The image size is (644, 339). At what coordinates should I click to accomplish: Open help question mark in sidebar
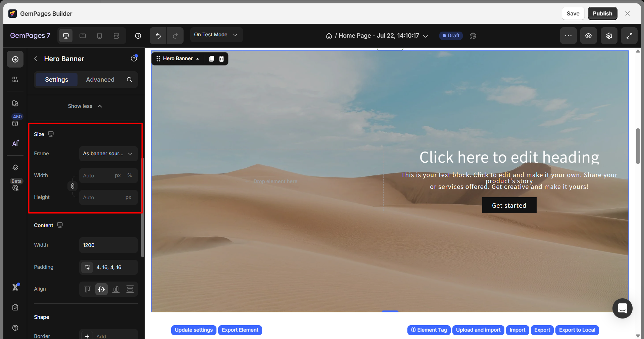pos(15,328)
